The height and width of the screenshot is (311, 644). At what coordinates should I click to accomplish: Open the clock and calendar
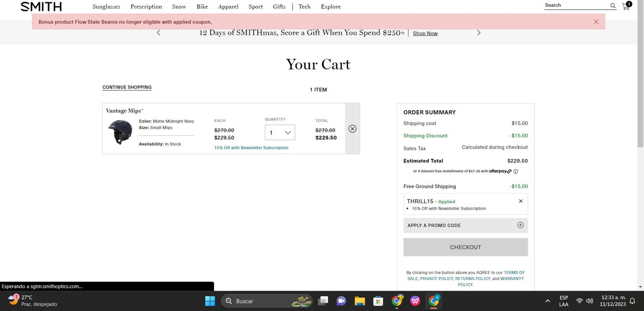point(614,301)
